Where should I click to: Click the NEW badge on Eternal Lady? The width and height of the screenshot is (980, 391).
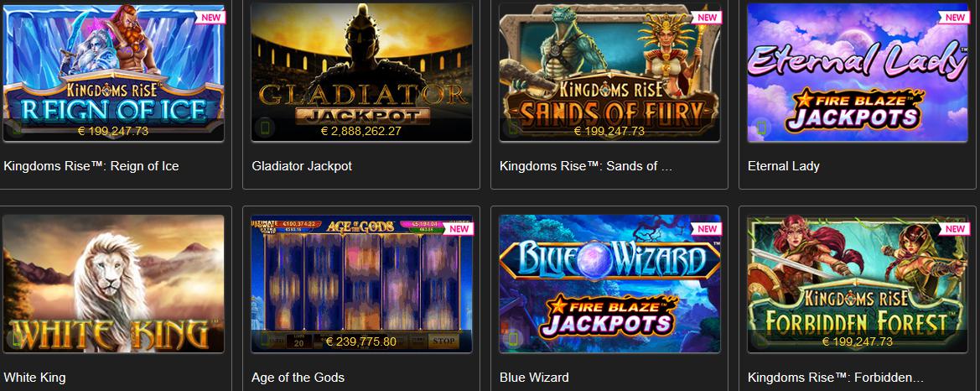[955, 17]
